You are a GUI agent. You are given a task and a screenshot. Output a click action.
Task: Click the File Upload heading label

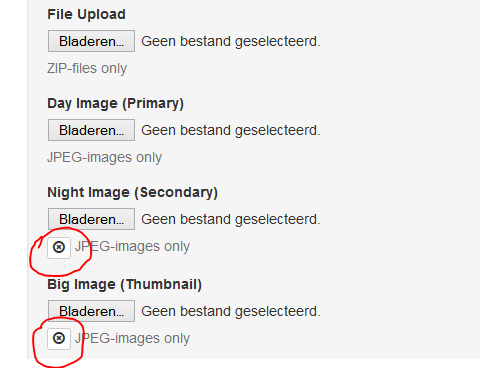(x=86, y=15)
